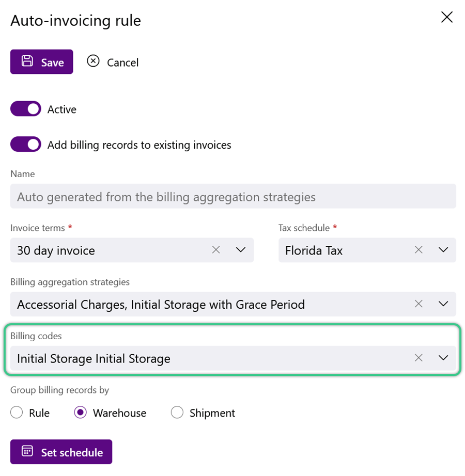Click into the Name input field
465x476 pixels.
click(x=233, y=196)
